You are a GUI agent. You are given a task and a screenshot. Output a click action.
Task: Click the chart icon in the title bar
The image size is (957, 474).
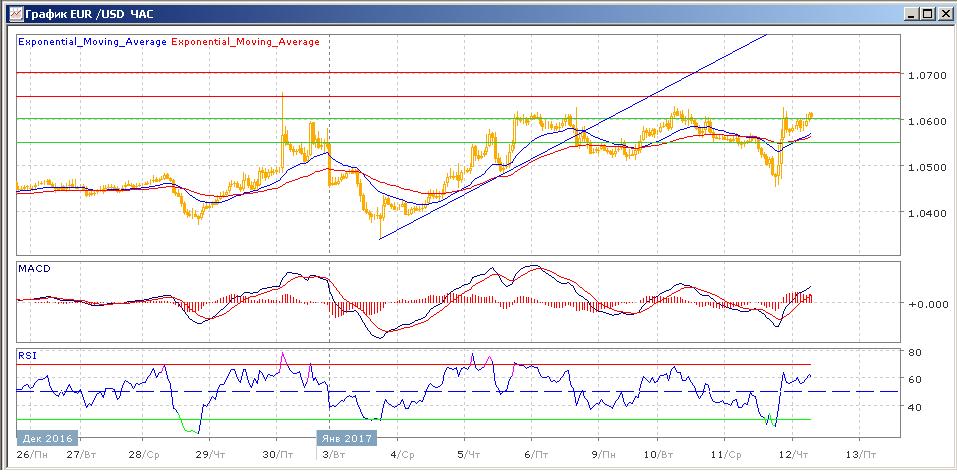[11, 14]
